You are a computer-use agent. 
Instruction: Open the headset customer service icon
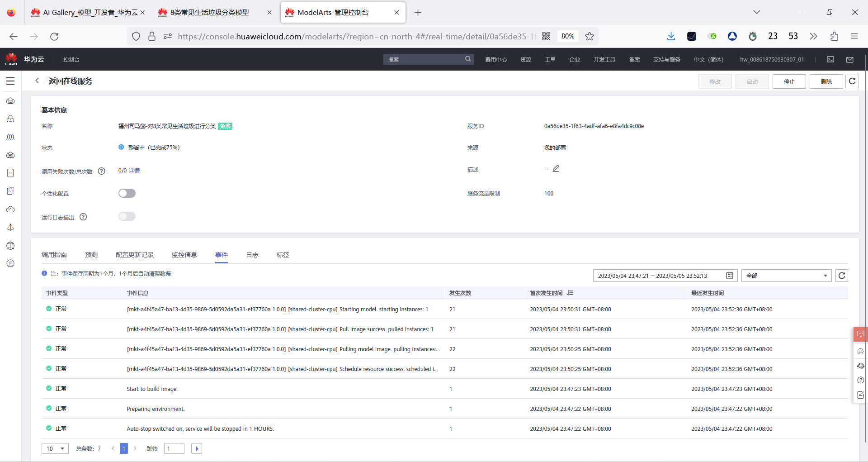(x=861, y=366)
